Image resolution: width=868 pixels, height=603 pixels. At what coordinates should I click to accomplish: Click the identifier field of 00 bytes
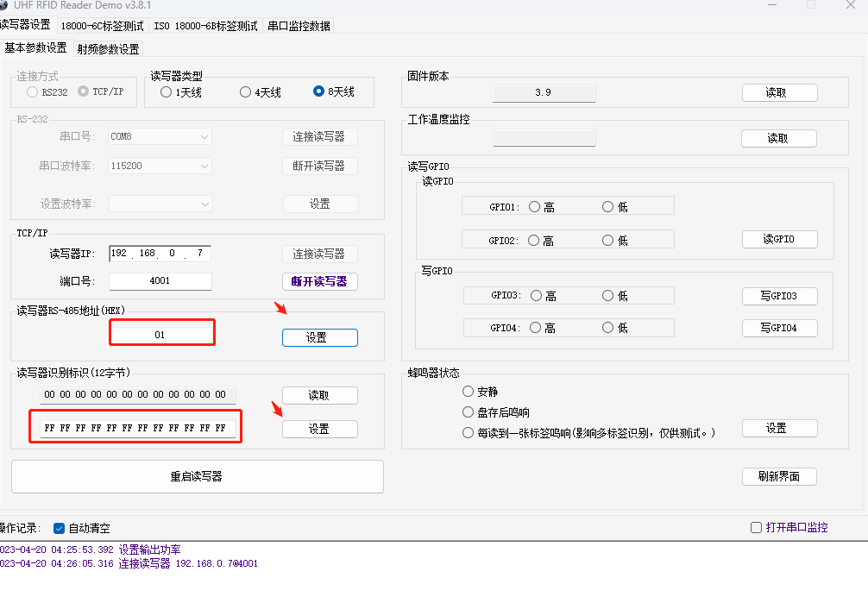click(138, 394)
